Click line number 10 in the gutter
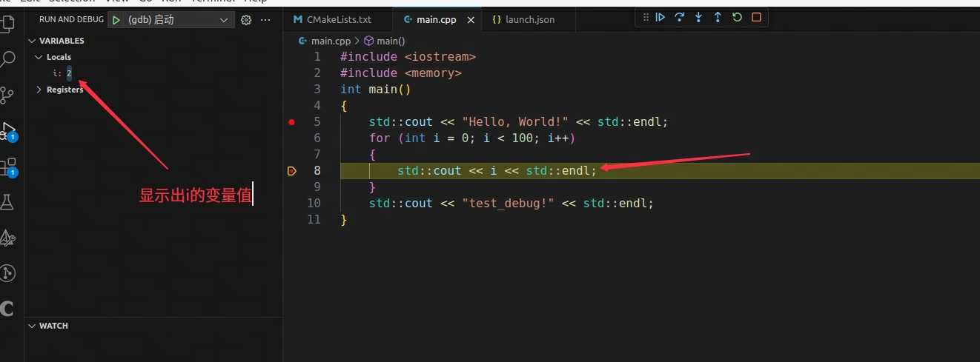Image resolution: width=980 pixels, height=362 pixels. [314, 203]
